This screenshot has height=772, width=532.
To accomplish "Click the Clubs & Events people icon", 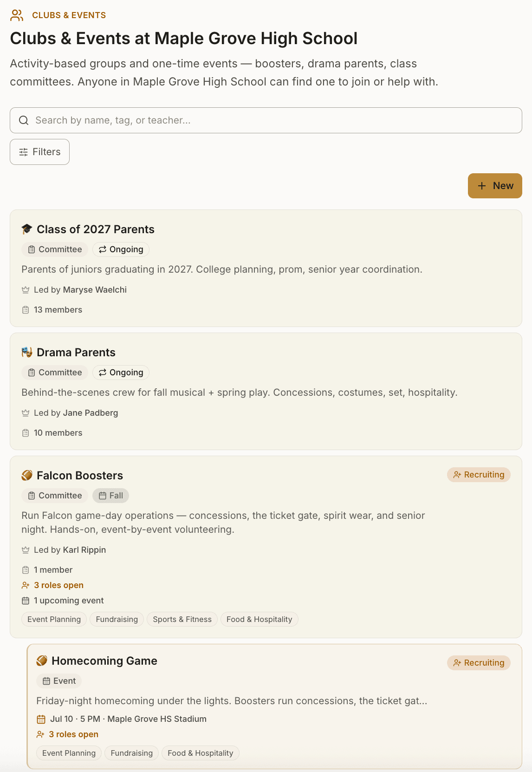I will (17, 15).
